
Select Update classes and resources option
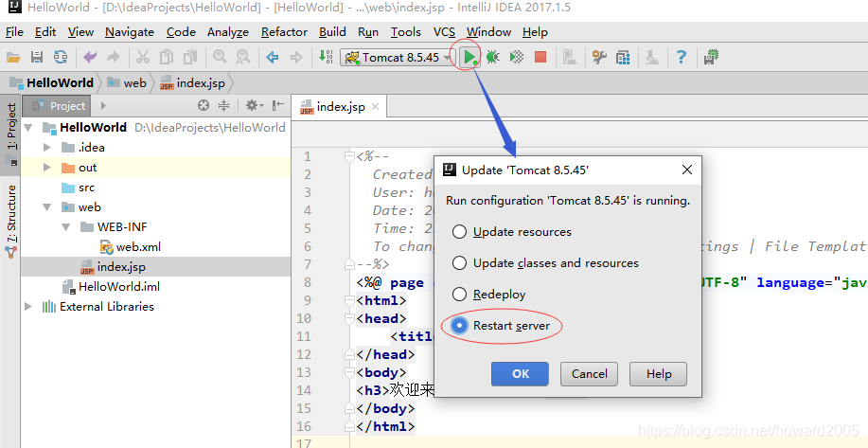coord(545,263)
